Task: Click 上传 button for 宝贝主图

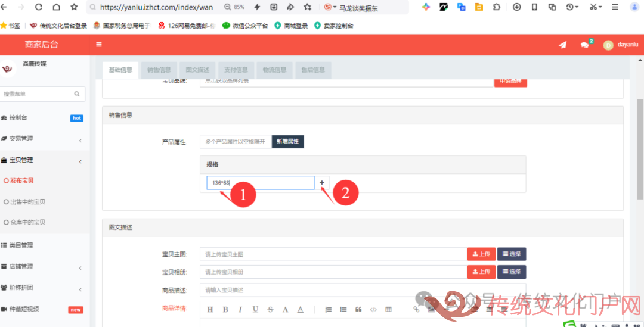Action: (481, 254)
